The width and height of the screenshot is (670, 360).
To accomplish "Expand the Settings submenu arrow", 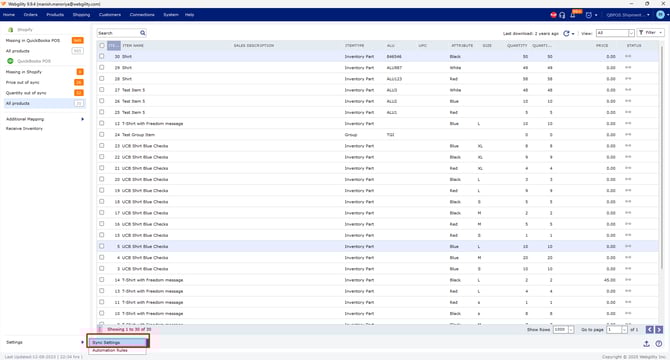I will coord(82,342).
